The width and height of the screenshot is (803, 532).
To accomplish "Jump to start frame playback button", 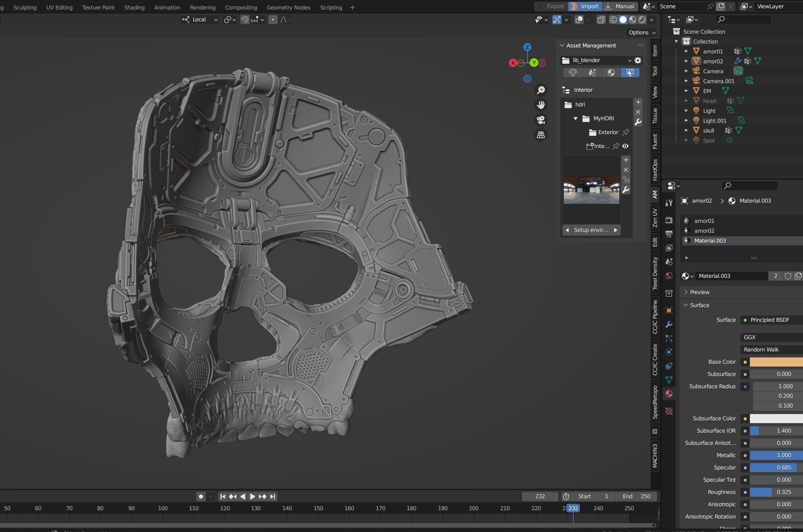I will click(x=223, y=496).
